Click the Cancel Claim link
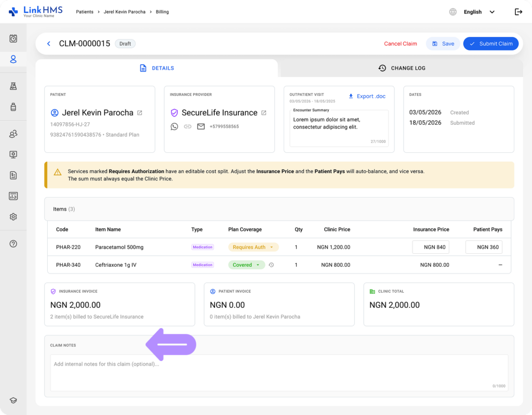The width and height of the screenshot is (532, 415). click(401, 44)
